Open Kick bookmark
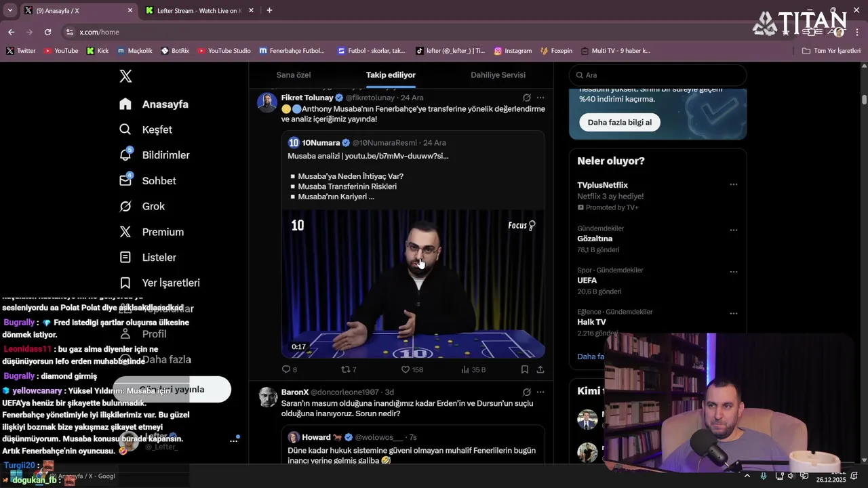The height and width of the screenshot is (488, 868). (x=98, y=51)
